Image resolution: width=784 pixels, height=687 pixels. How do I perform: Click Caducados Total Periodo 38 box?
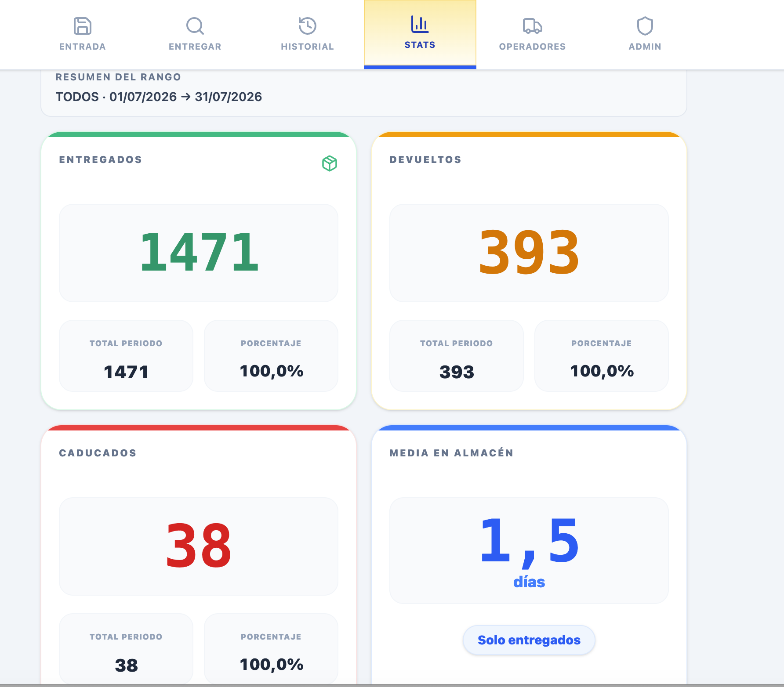(126, 649)
